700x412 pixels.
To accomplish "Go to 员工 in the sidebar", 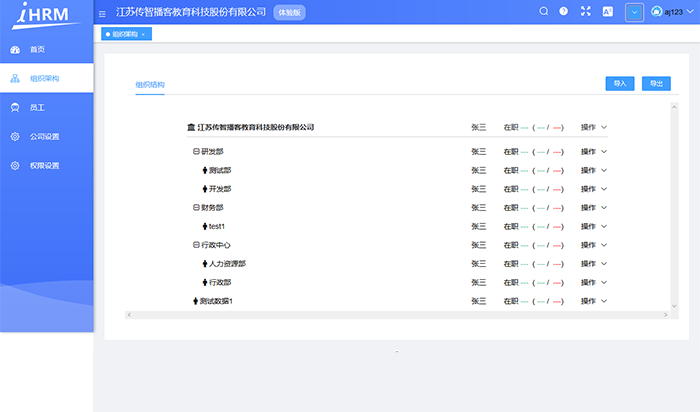I will point(36,106).
